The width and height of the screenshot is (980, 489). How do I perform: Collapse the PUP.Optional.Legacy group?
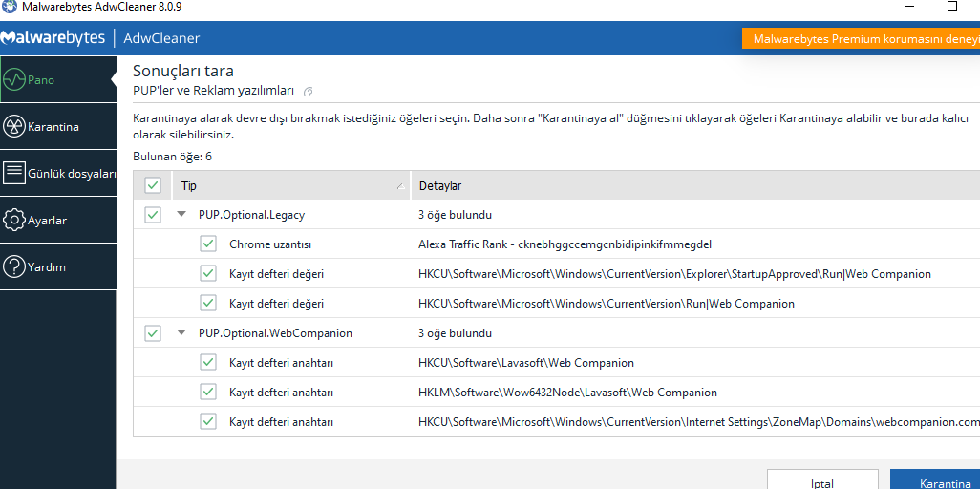(181, 215)
